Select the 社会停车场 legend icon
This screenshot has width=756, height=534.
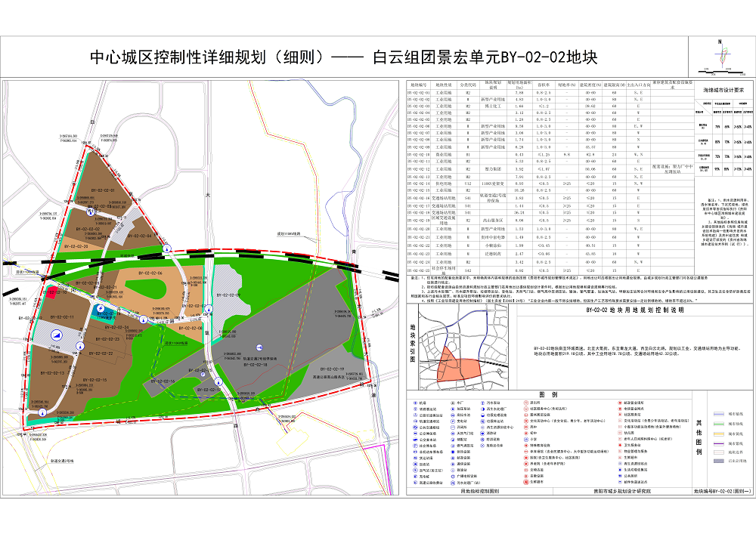(415, 446)
